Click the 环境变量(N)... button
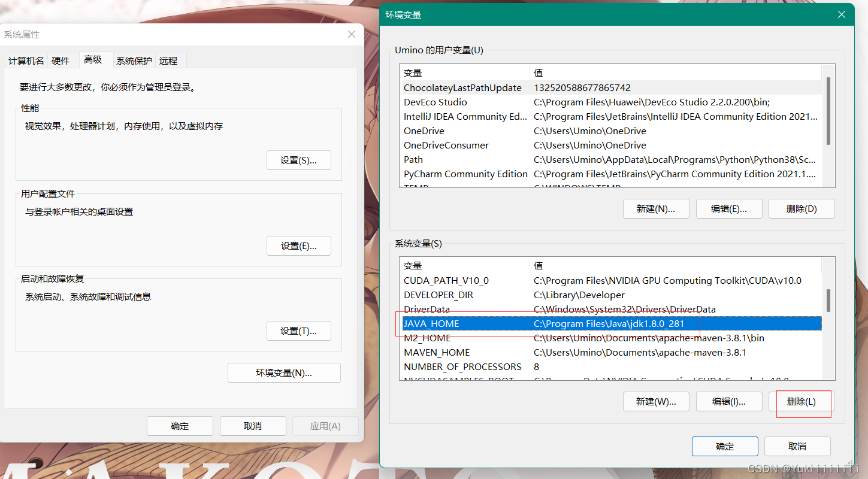 pos(284,372)
